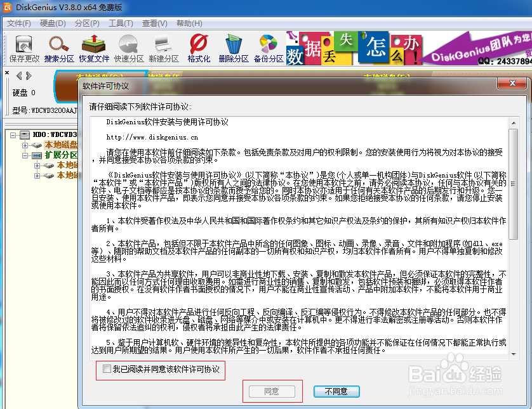Click the 不同意 (Disagree) button
Image resolution: width=532 pixels, height=409 pixels.
click(336, 391)
